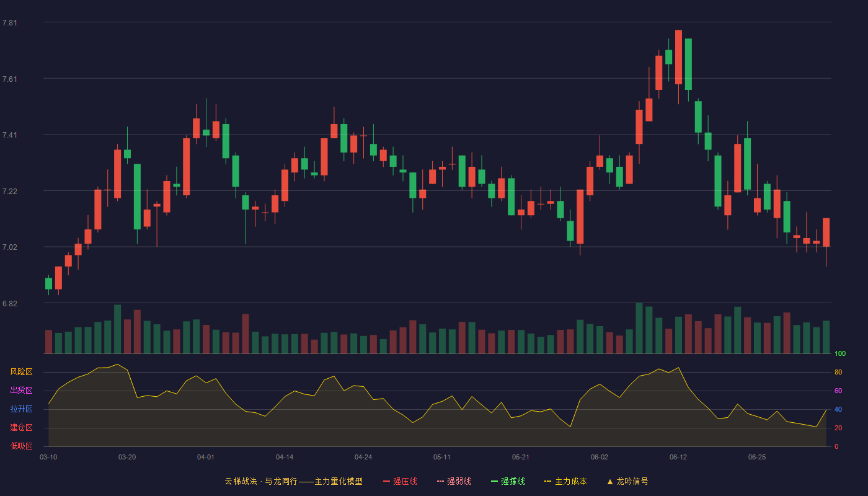The width and height of the screenshot is (868, 496).
Task: Click the 06-25 date axis label
Action: pos(757,457)
